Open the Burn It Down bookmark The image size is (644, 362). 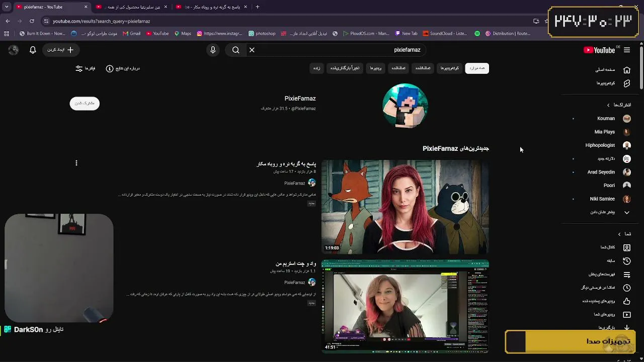tap(42, 34)
